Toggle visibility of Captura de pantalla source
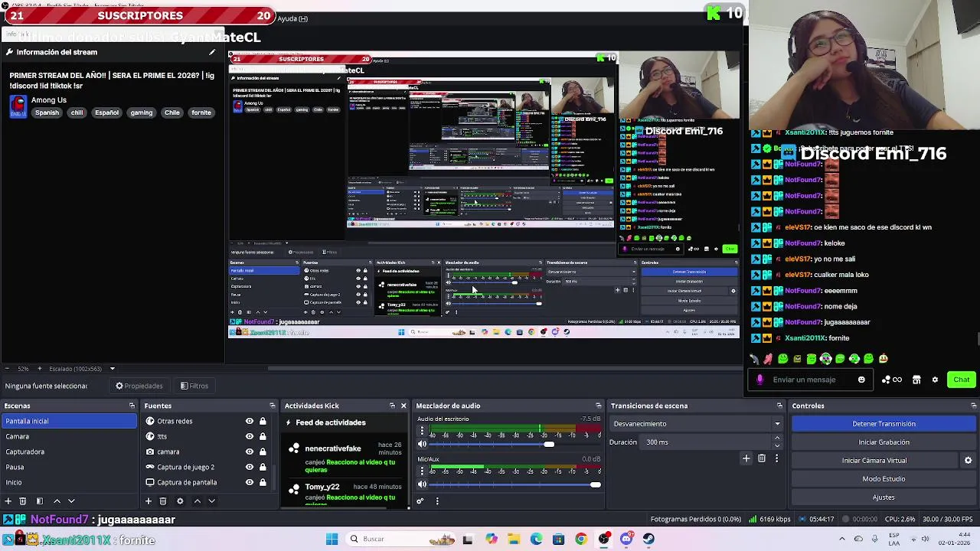The width and height of the screenshot is (980, 551). (x=250, y=482)
